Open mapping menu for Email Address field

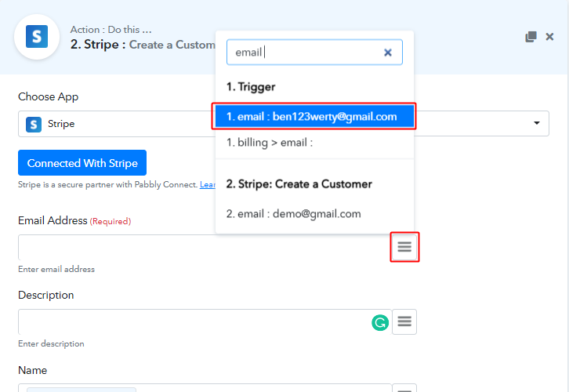coord(404,247)
